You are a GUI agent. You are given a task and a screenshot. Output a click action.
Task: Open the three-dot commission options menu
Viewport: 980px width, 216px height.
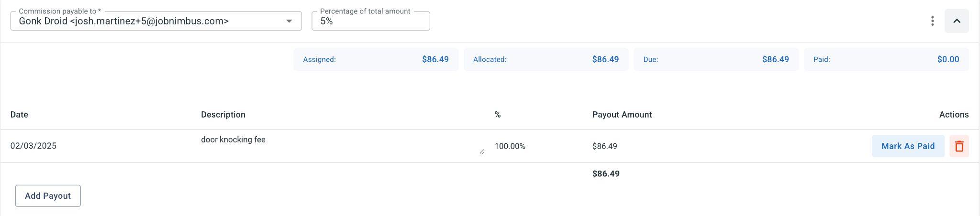tap(932, 21)
